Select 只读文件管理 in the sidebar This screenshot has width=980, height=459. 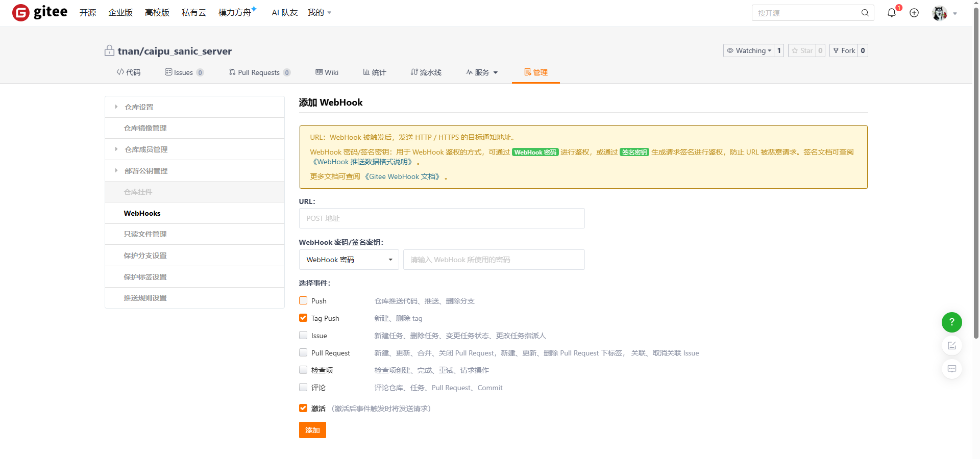tap(145, 234)
